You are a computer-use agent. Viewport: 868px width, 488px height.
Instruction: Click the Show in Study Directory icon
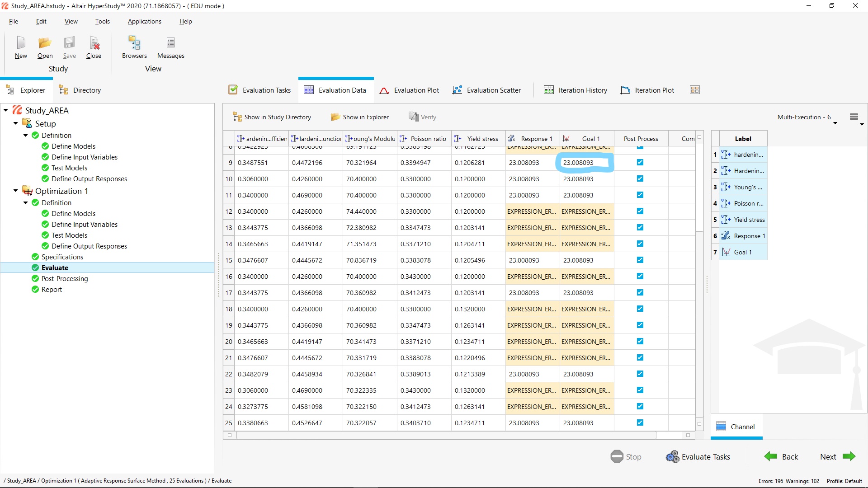(237, 117)
